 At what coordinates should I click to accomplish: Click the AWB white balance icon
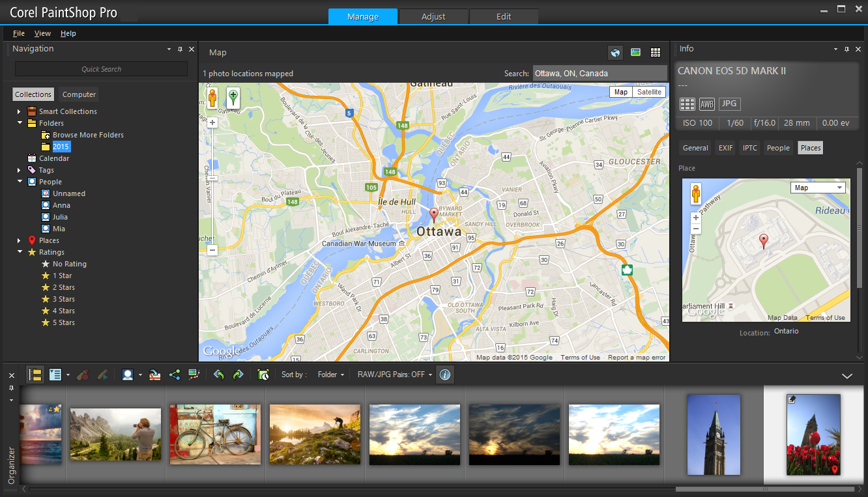(x=707, y=104)
